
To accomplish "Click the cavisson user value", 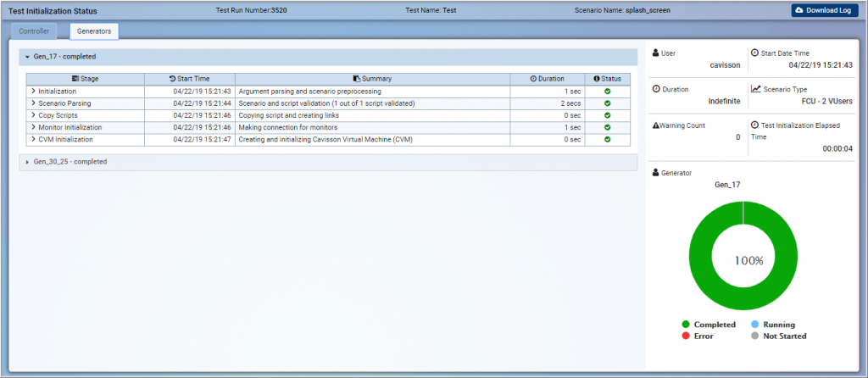I will (726, 65).
